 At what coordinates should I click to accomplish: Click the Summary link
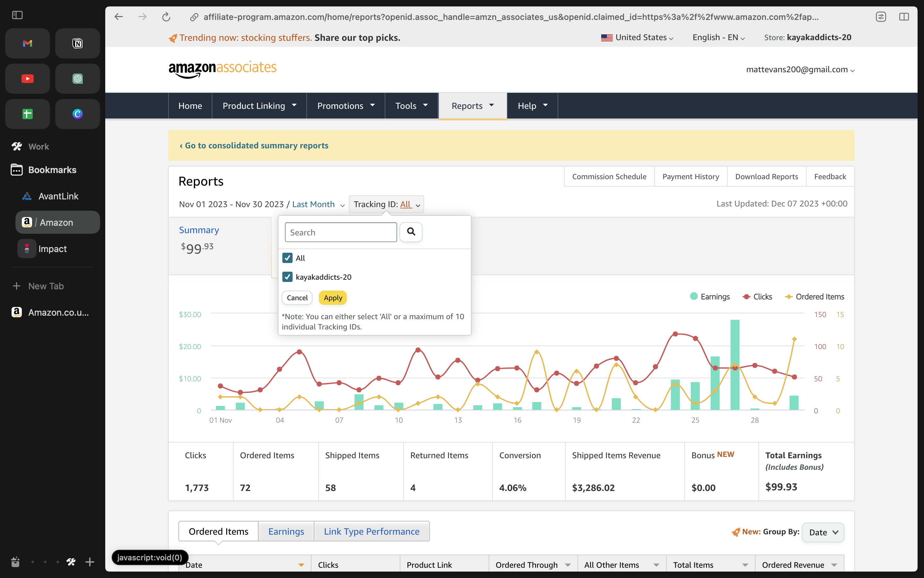[x=199, y=230]
